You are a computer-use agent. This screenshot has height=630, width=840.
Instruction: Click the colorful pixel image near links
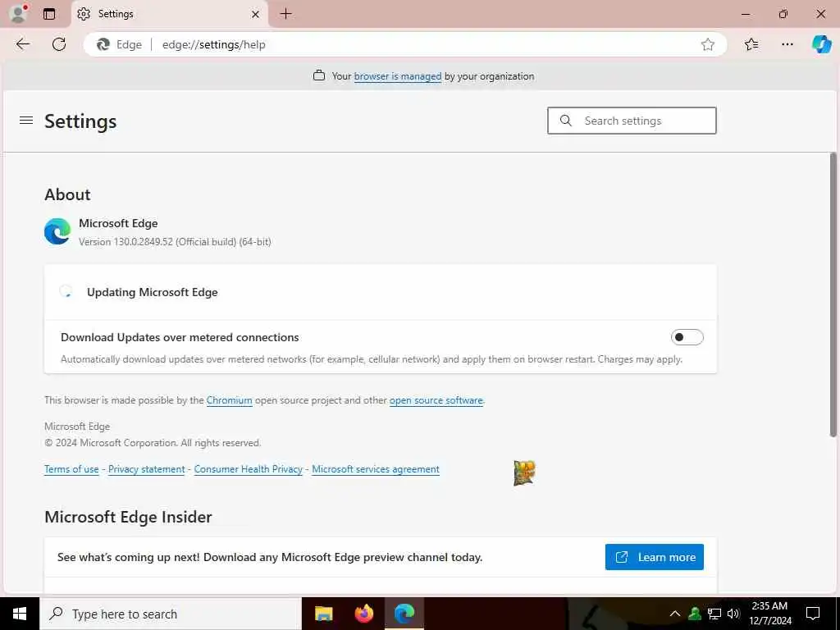(x=524, y=473)
